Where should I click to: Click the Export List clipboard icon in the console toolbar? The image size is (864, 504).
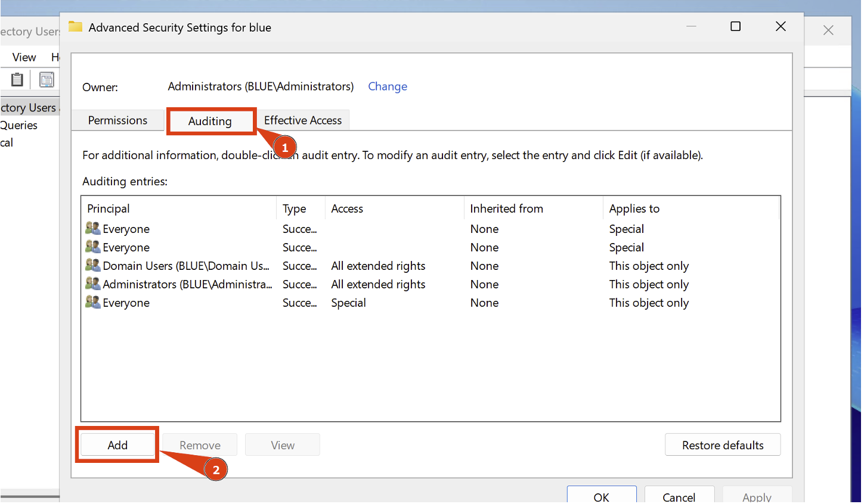pos(17,79)
